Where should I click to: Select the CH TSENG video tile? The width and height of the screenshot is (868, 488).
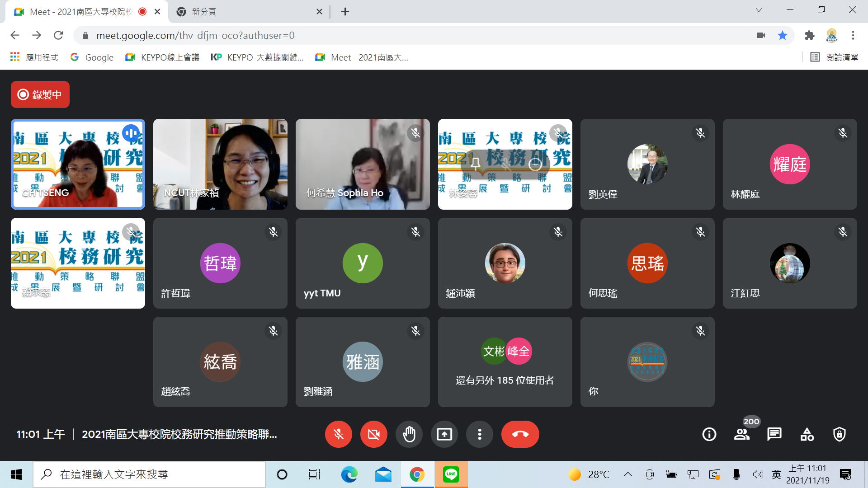pyautogui.click(x=78, y=164)
